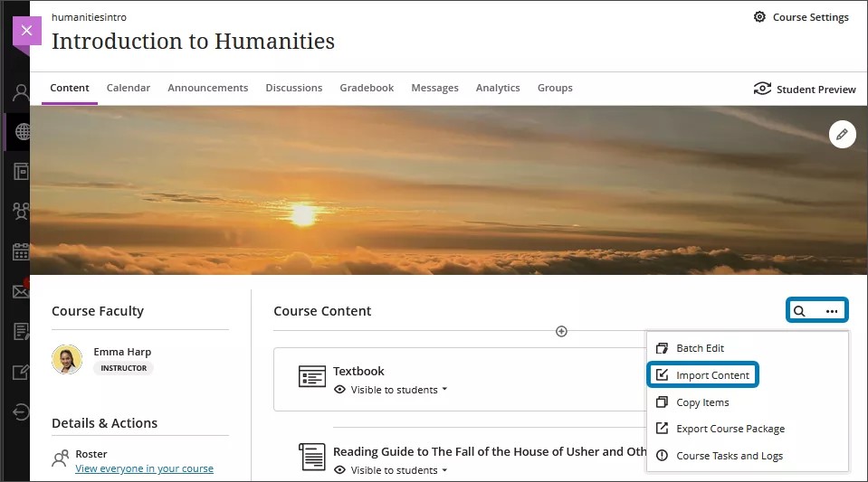Click the Student Preview button
Viewport: 868px width, 482px height.
point(804,89)
